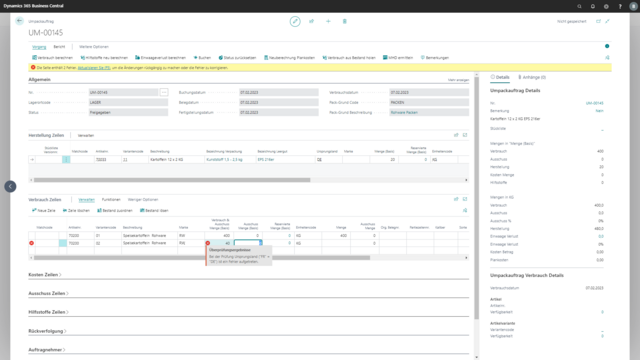Open EPS 21ller link in Herstellung row
Viewport: 640px width, 360px height.
(266, 160)
